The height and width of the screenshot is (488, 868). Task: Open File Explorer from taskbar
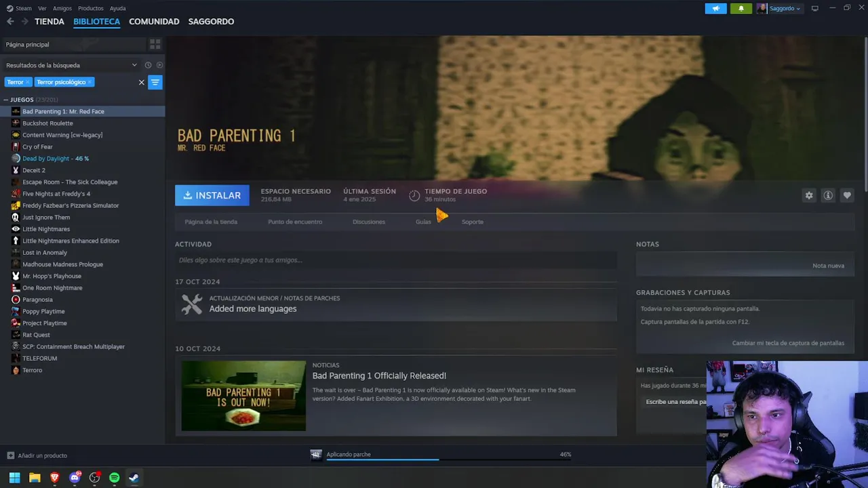coord(35,478)
